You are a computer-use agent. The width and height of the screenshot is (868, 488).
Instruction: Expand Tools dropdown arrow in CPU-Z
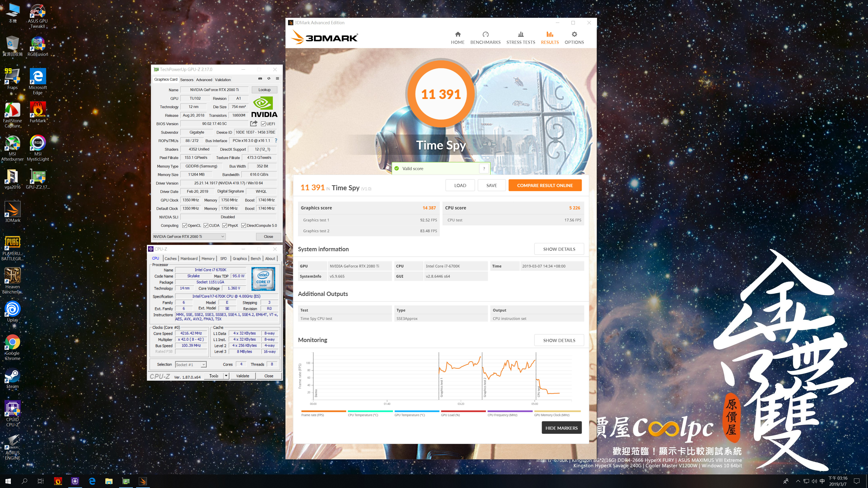226,375
